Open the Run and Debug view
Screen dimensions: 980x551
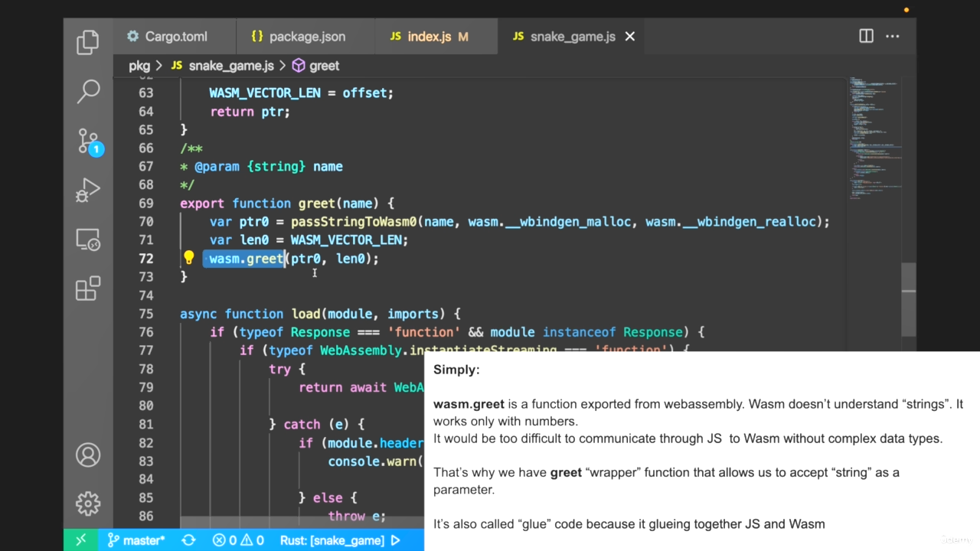(x=88, y=191)
